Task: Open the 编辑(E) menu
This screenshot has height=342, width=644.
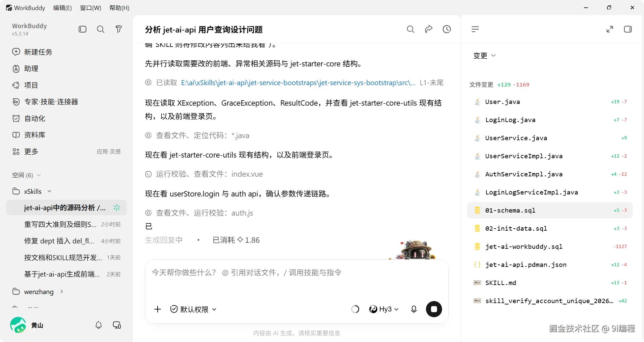Action: [62, 8]
